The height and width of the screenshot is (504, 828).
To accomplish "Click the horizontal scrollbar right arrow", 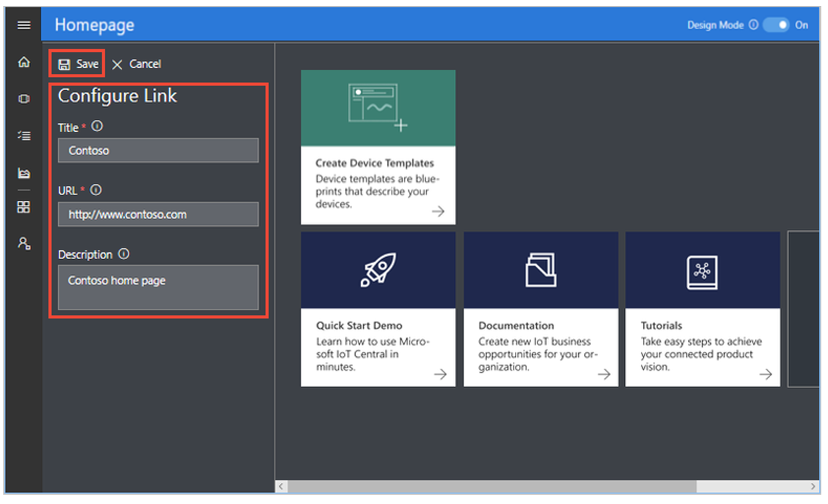I will click(813, 487).
